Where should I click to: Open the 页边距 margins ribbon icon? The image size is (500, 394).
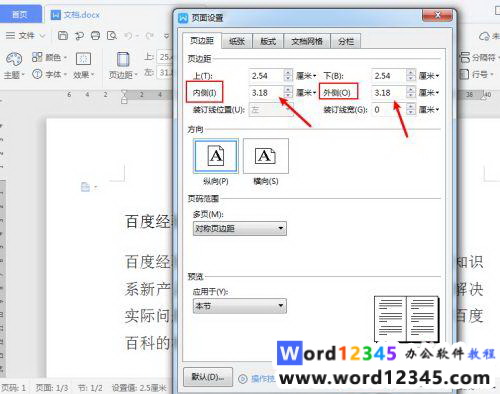point(123,60)
